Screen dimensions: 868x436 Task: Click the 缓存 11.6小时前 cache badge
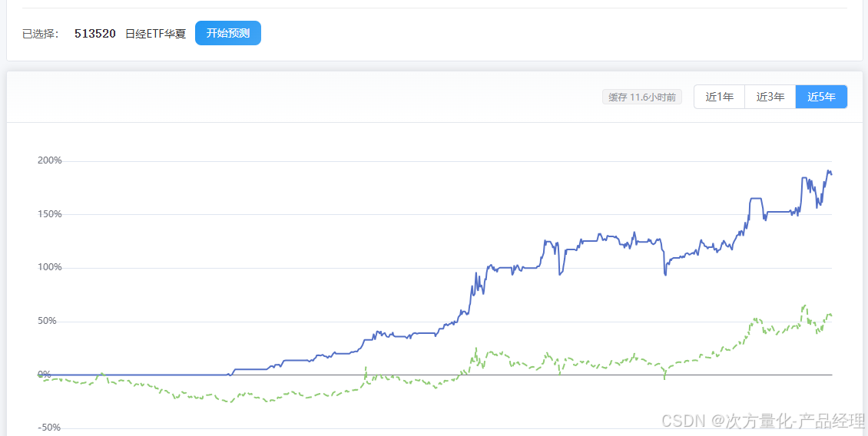point(642,97)
